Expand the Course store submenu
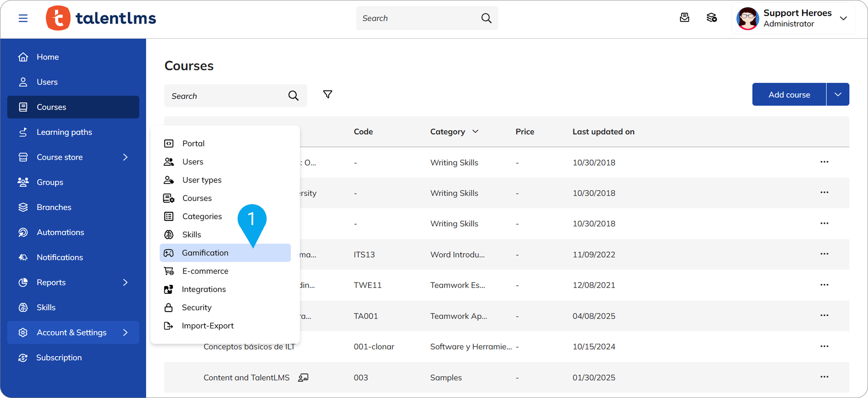The width and height of the screenshot is (868, 398). point(125,157)
